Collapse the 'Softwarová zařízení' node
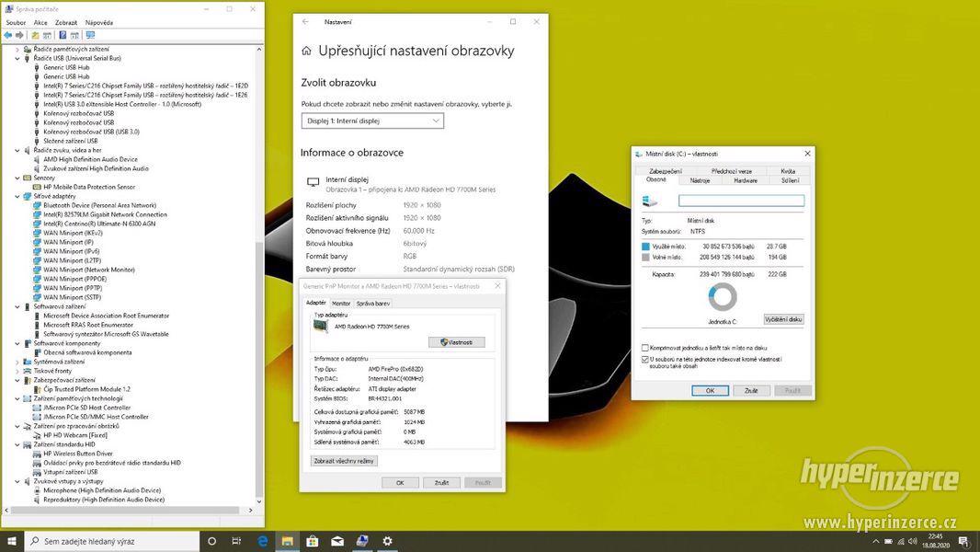This screenshot has width=980, height=552. coord(17,307)
